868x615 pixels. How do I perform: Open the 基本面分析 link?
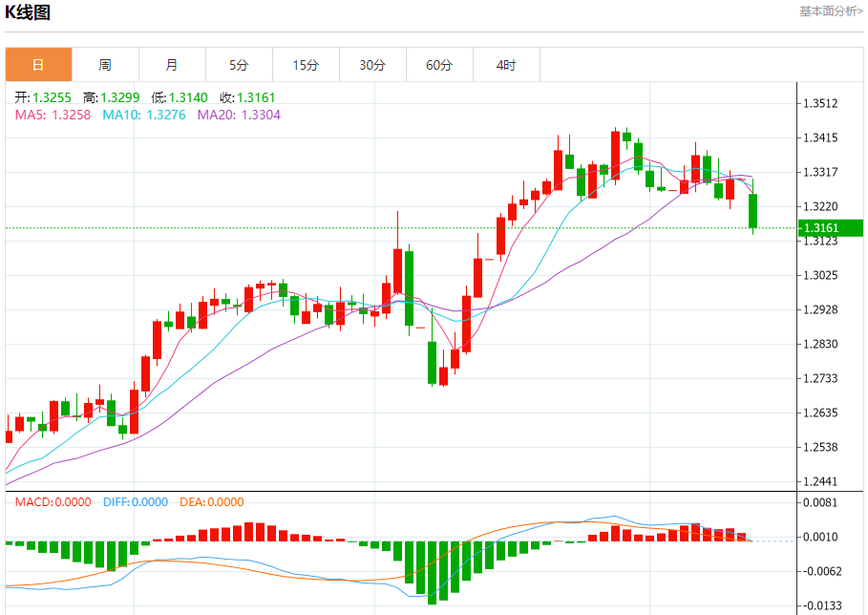pyautogui.click(x=831, y=11)
